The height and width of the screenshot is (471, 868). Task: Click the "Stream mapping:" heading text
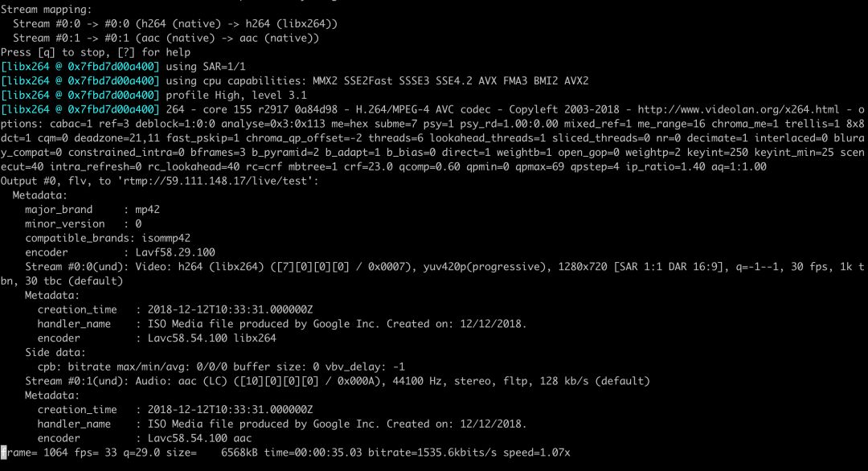click(47, 10)
